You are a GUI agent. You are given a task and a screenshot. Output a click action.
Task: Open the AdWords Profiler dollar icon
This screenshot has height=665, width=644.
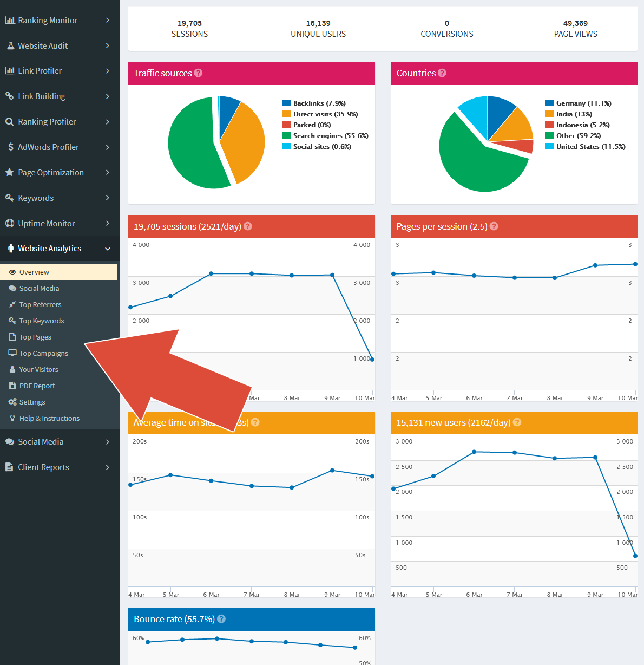[x=10, y=147]
